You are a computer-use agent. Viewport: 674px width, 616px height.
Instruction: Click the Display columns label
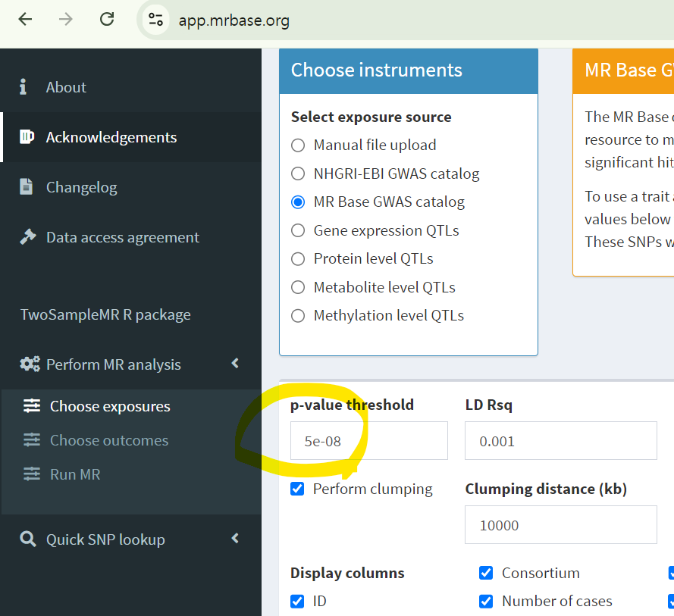pos(347,573)
